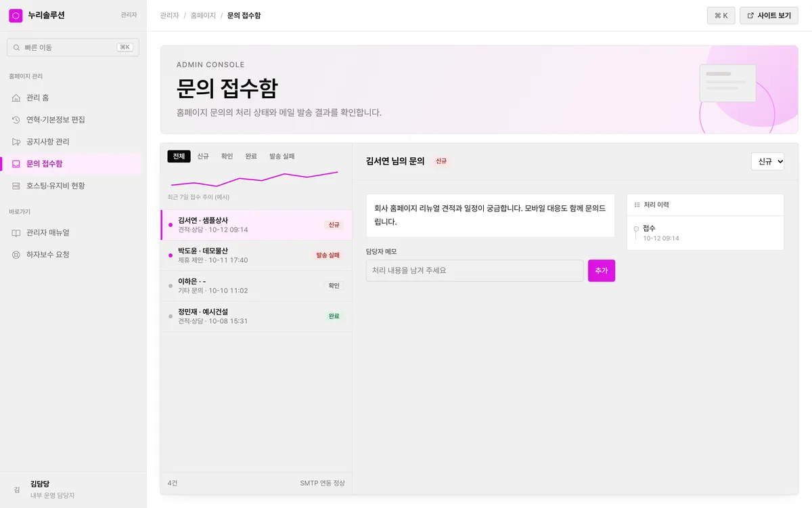Image resolution: width=812 pixels, height=508 pixels.
Task: Click the 김담당 user profile
Action: 73,490
